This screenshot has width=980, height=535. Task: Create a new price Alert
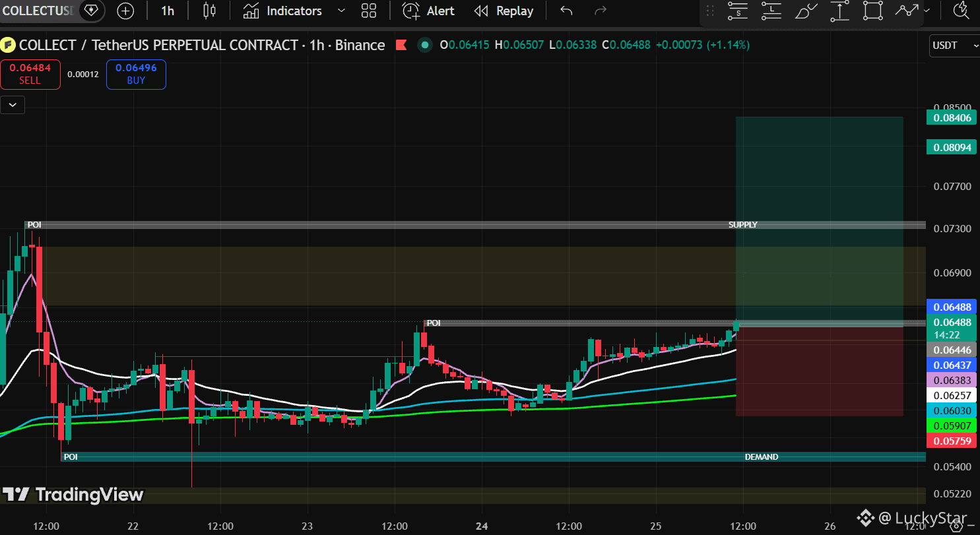coord(428,11)
